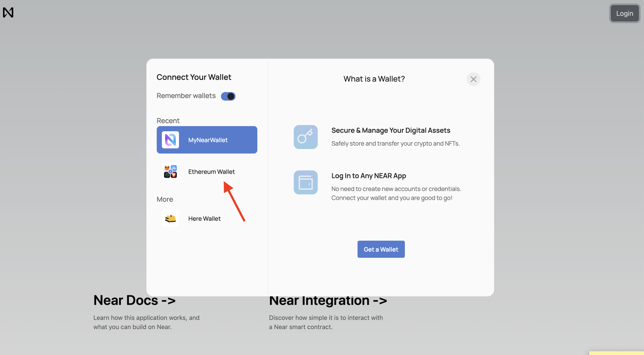Close the wallet modal with X
Screen dimensions: 644x355
[473, 79]
